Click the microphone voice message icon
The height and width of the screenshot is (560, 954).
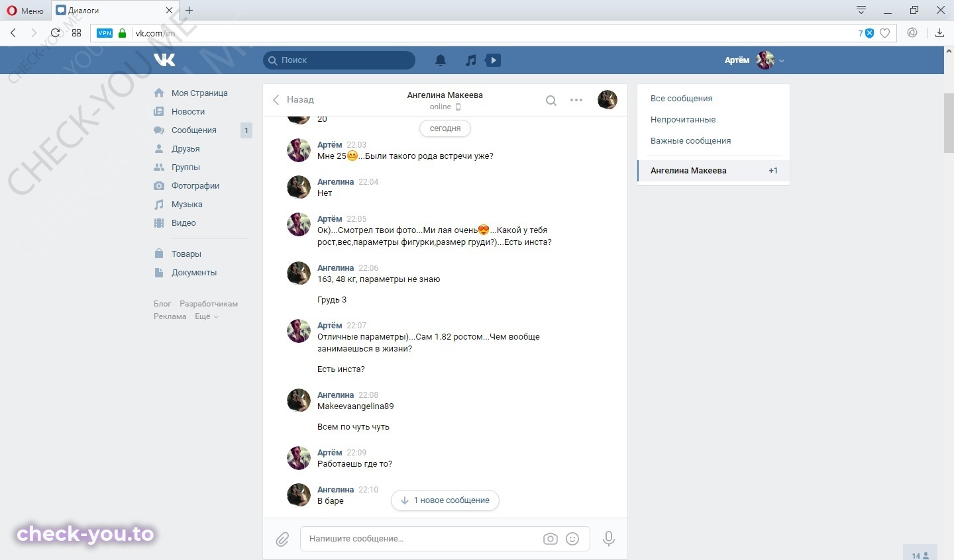pos(609,539)
